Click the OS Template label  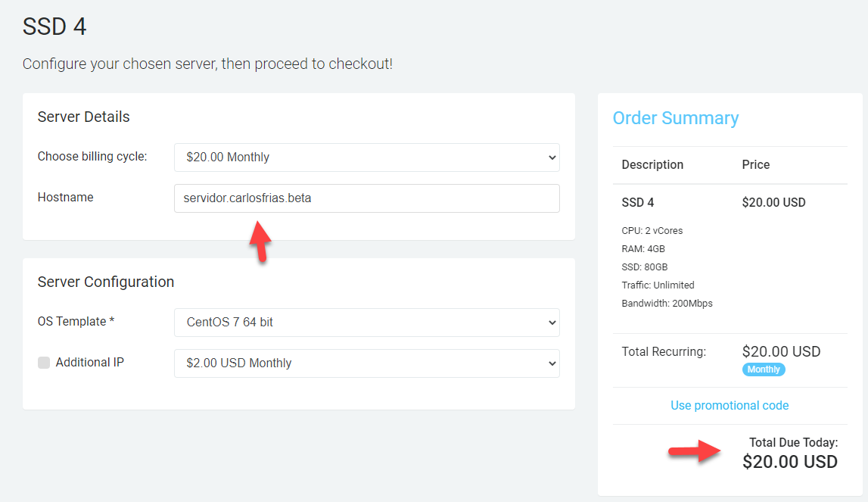click(x=76, y=322)
